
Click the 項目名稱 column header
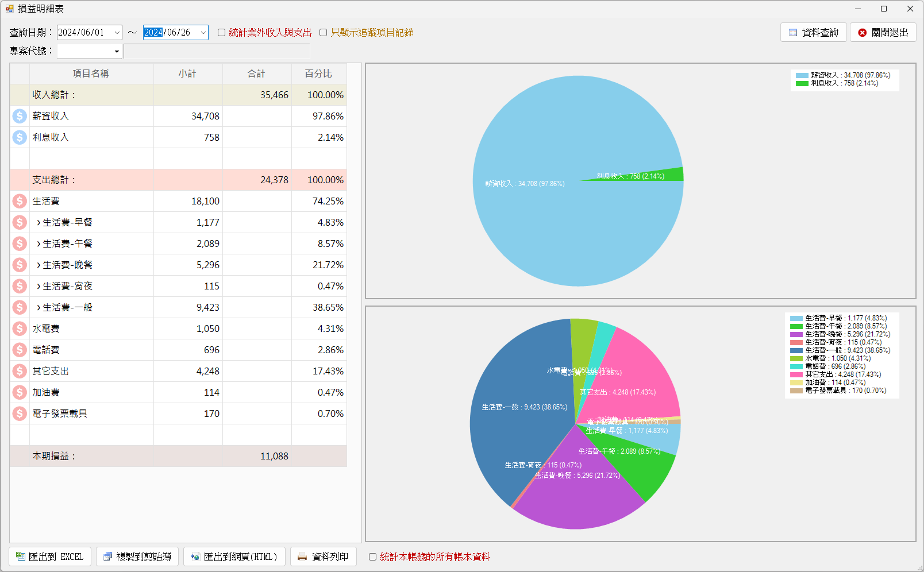tap(91, 74)
